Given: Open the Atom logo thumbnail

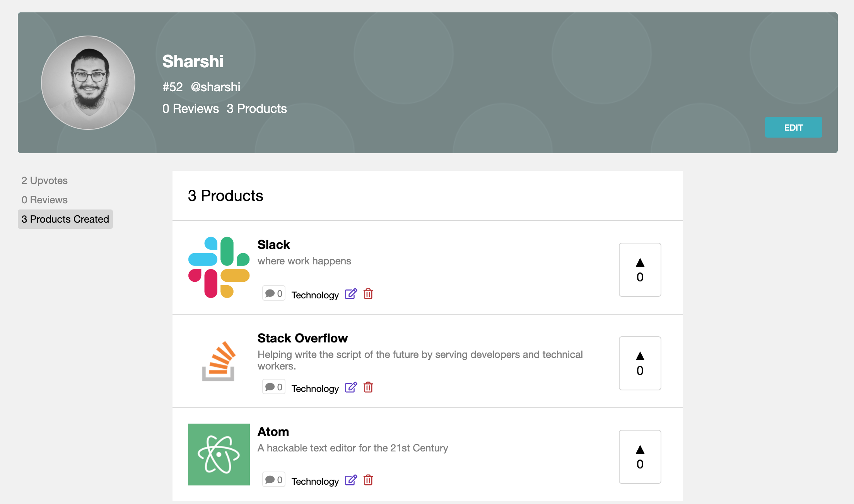Looking at the screenshot, I should [219, 455].
